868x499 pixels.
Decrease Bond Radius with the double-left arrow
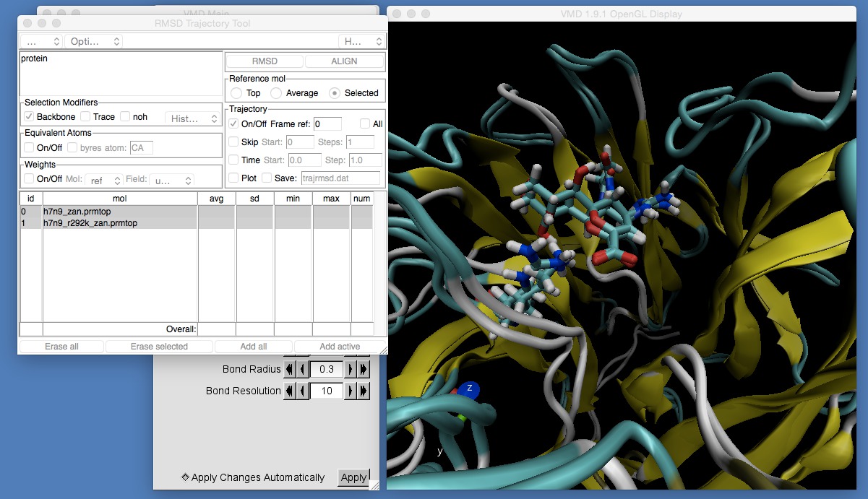(x=290, y=369)
